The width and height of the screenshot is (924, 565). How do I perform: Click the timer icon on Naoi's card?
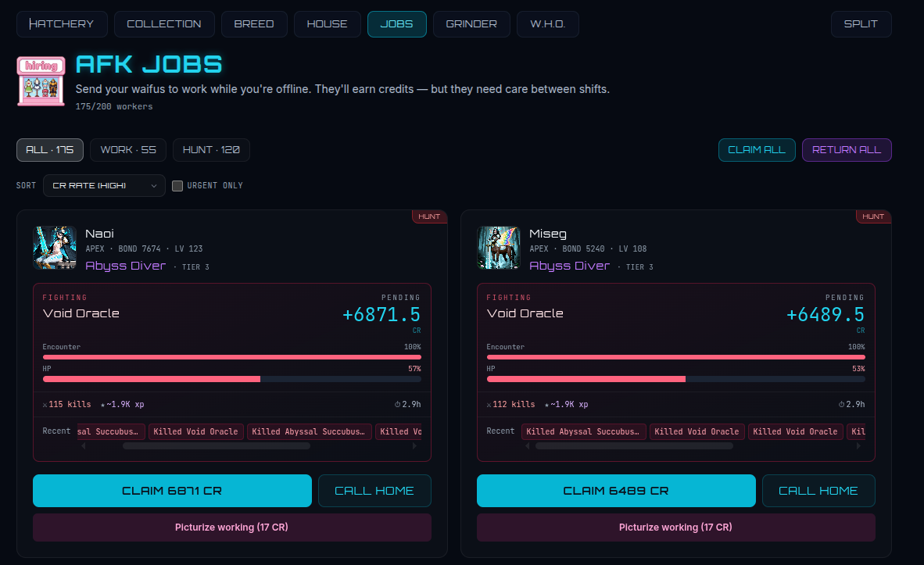pos(397,404)
